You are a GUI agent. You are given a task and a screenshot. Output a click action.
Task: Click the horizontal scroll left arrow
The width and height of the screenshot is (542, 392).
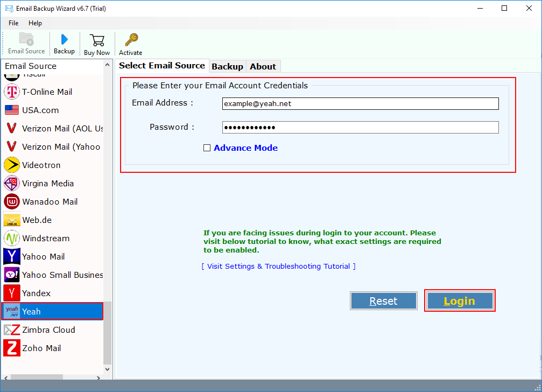5,378
